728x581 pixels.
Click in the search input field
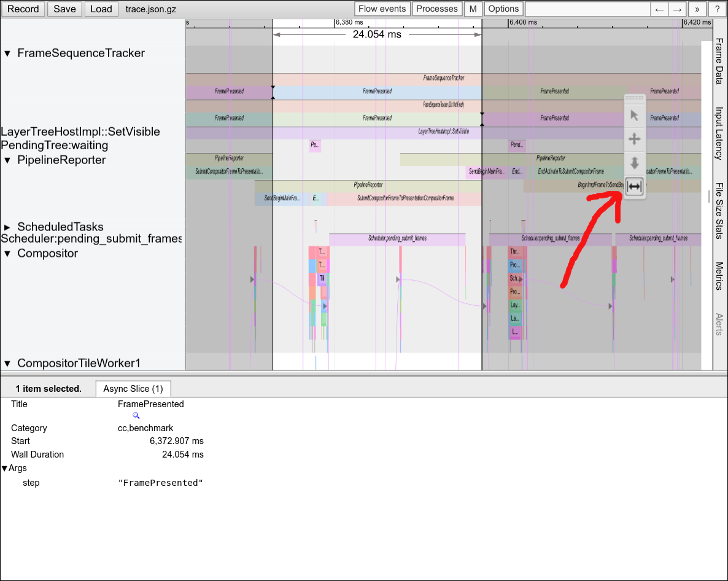[587, 9]
